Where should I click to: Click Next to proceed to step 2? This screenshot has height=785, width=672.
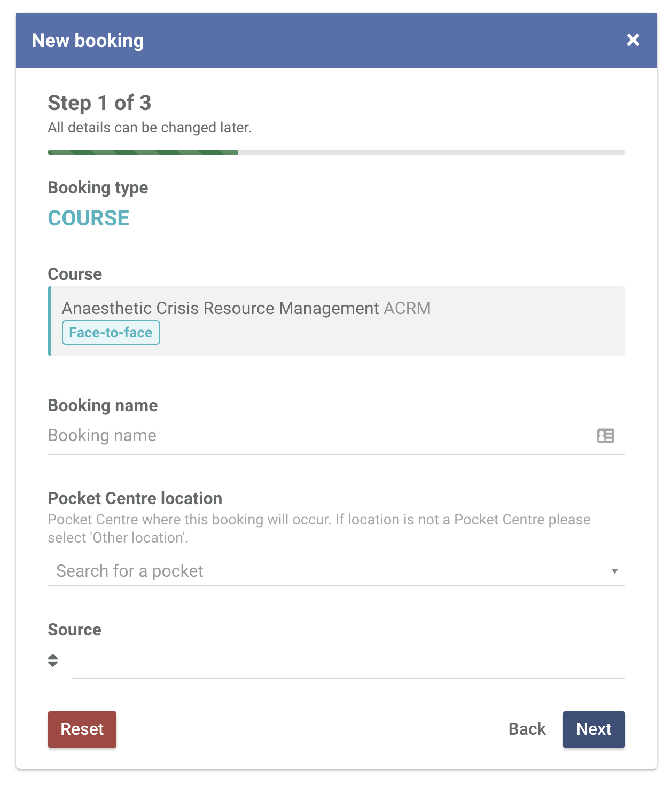coord(593,729)
